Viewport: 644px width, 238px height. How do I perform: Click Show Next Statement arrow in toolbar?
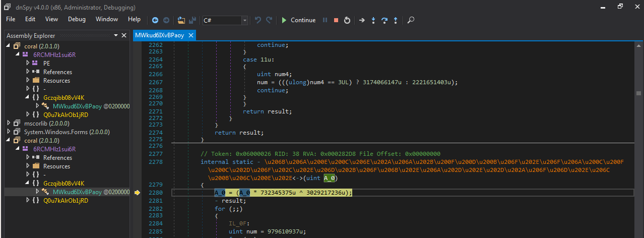[361, 20]
